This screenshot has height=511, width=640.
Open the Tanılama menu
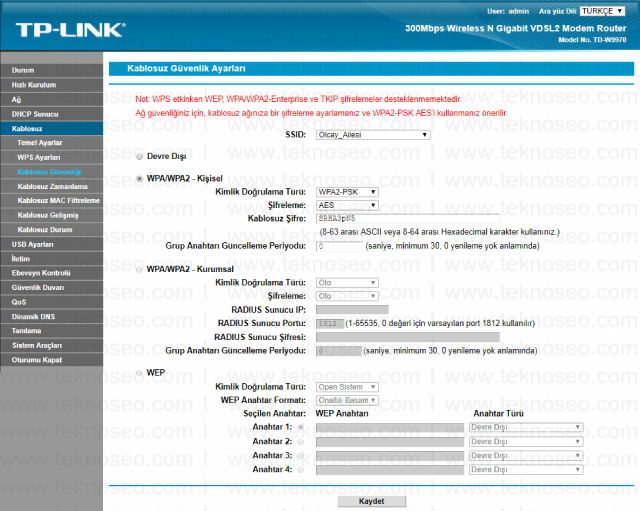coord(51,331)
